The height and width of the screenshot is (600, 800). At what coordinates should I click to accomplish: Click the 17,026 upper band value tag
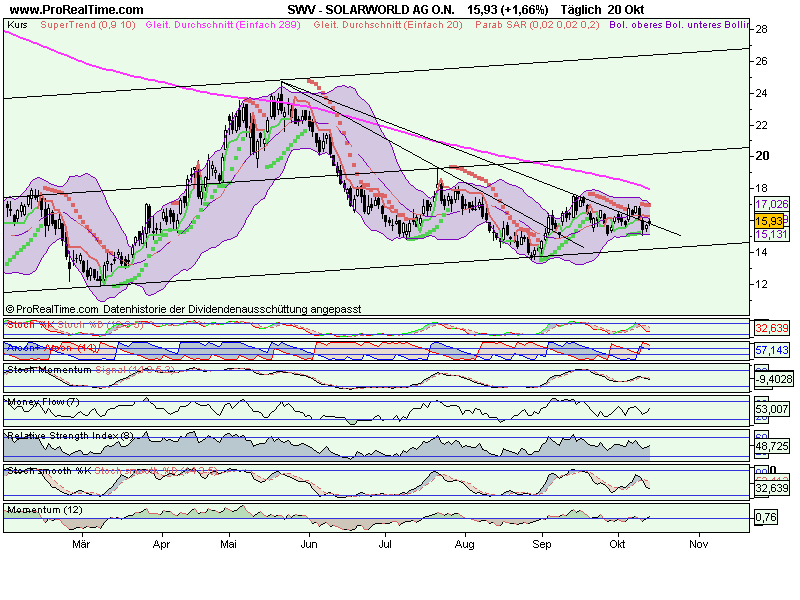click(768, 204)
